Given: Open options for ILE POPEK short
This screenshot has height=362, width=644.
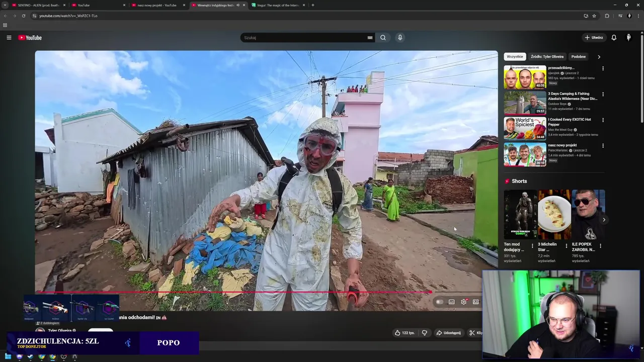Looking at the screenshot, I should coord(600,246).
